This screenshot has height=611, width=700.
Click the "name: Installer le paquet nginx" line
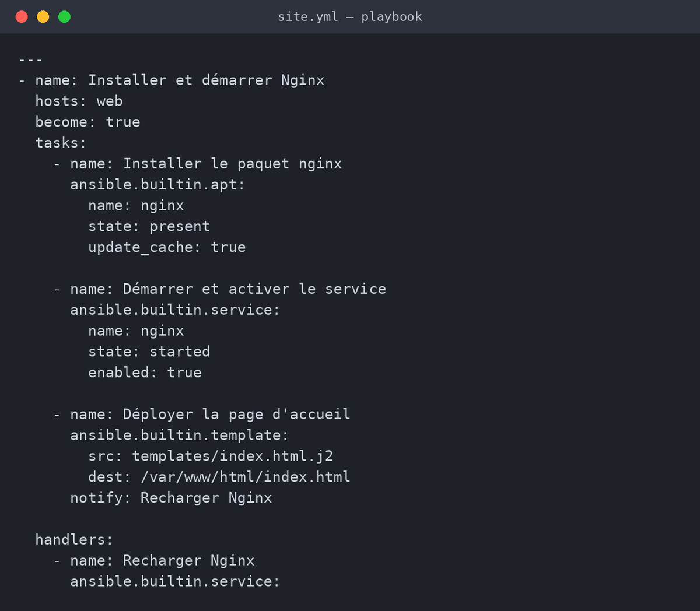[206, 164]
